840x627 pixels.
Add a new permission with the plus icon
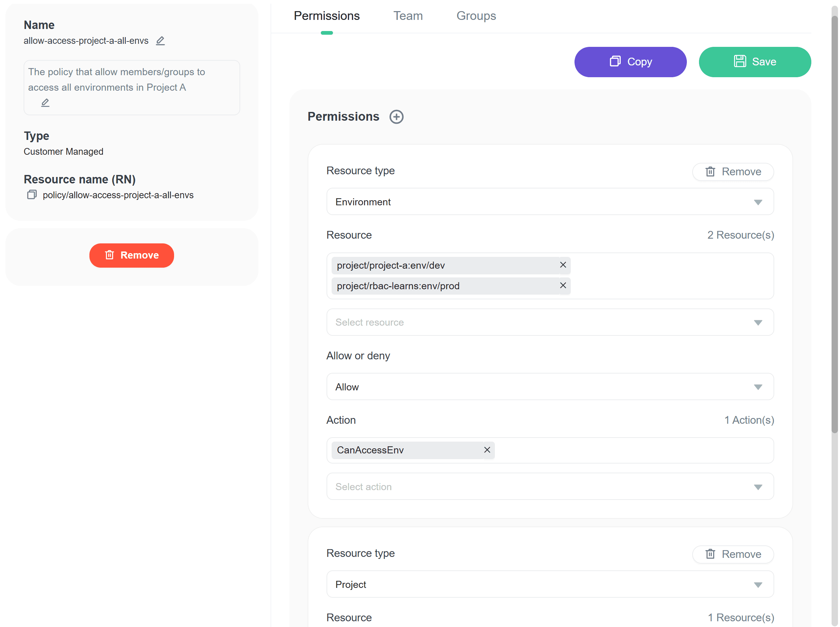pos(396,117)
